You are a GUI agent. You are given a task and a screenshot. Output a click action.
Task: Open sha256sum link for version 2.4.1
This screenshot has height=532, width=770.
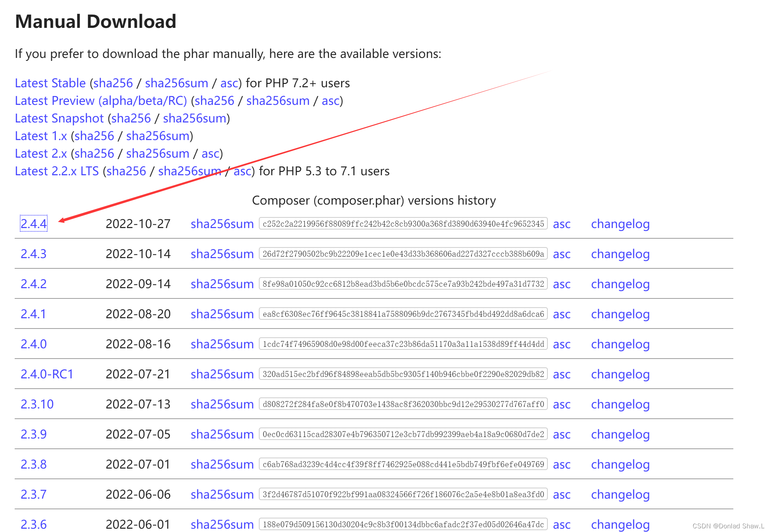point(222,314)
